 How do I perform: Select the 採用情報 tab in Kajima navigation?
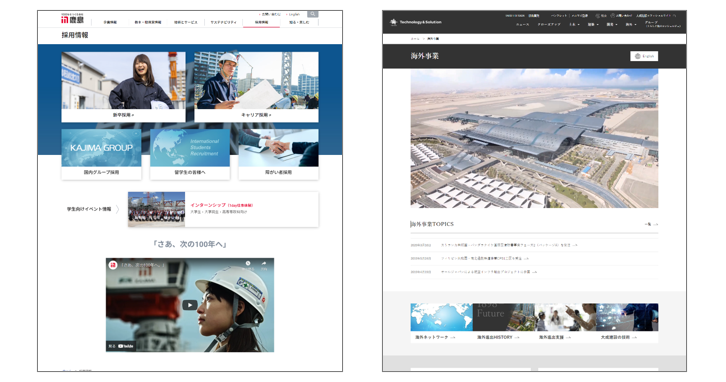261,22
